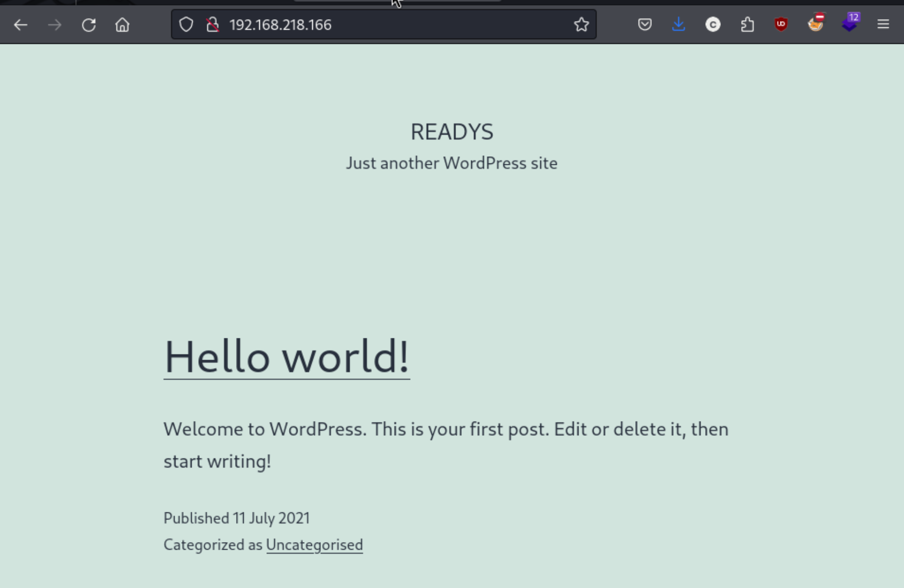
Task: Click the forward navigation arrow
Action: pos(54,25)
